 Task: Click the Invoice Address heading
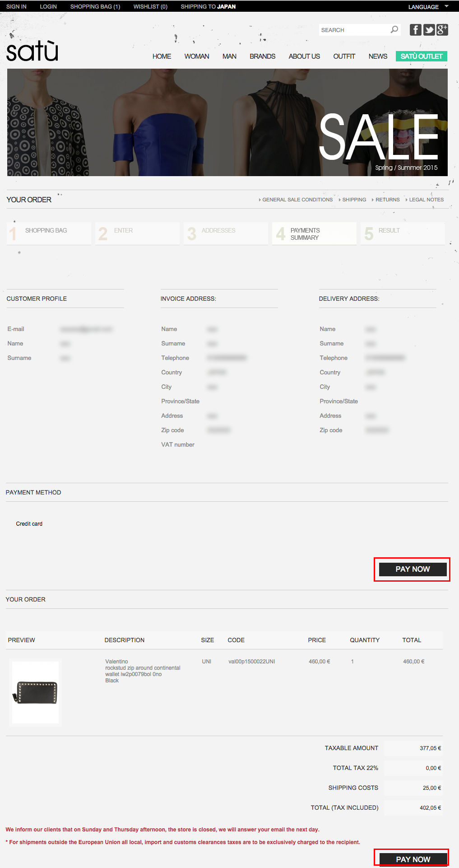point(188,299)
